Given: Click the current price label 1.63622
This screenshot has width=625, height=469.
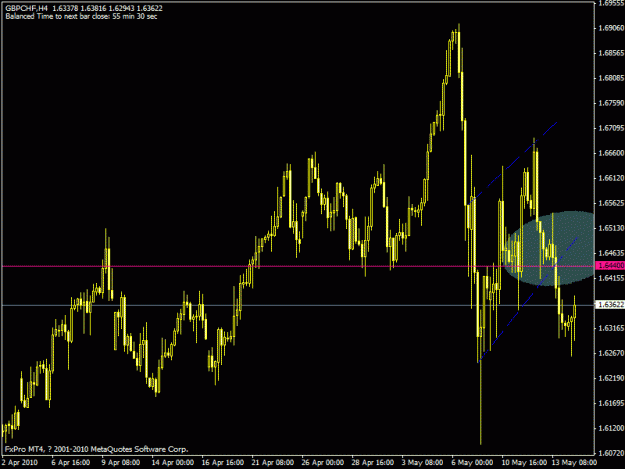Looking at the screenshot, I should click(x=609, y=305).
